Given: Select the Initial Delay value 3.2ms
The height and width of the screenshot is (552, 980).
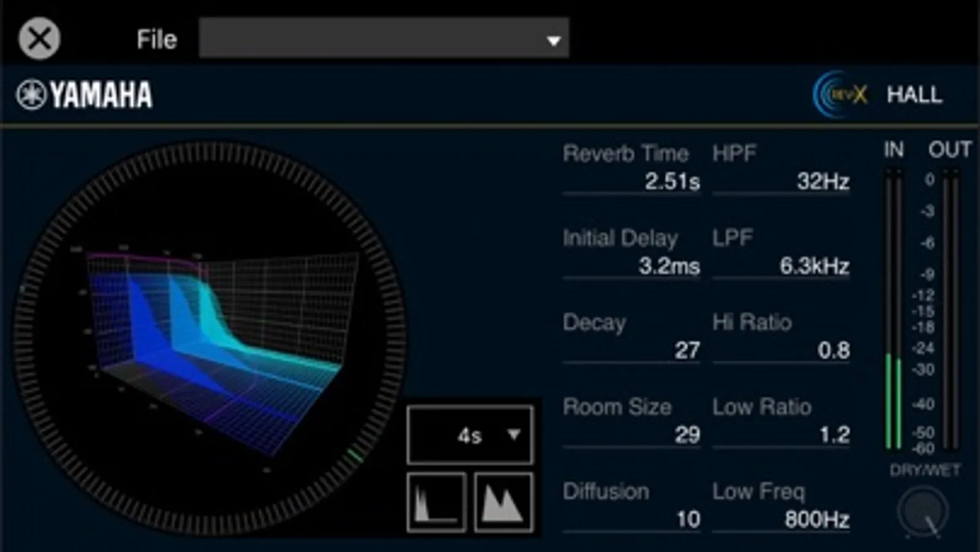Looking at the screenshot, I should tap(669, 266).
